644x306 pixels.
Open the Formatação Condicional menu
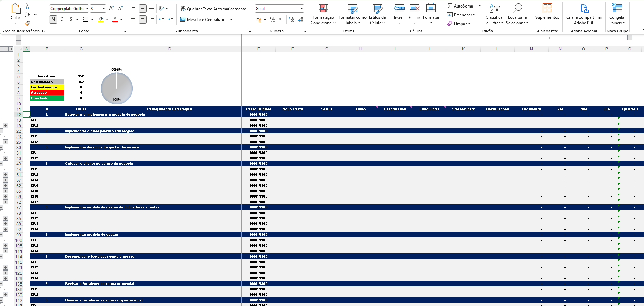pyautogui.click(x=323, y=14)
